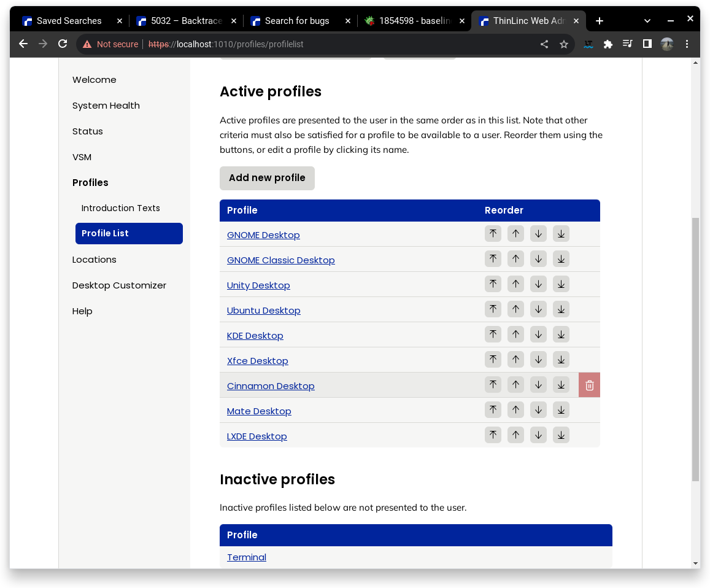Move Mate Desktop down one position
The height and width of the screenshot is (588, 710).
538,409
